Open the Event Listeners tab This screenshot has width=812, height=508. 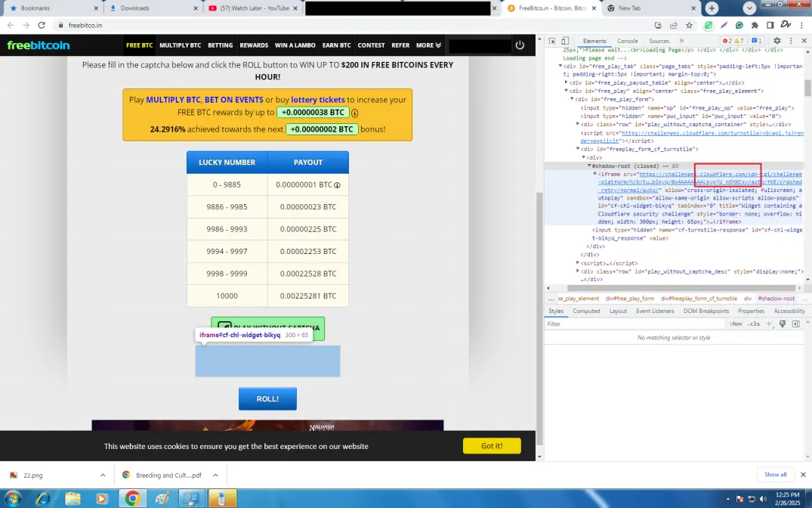click(x=655, y=311)
